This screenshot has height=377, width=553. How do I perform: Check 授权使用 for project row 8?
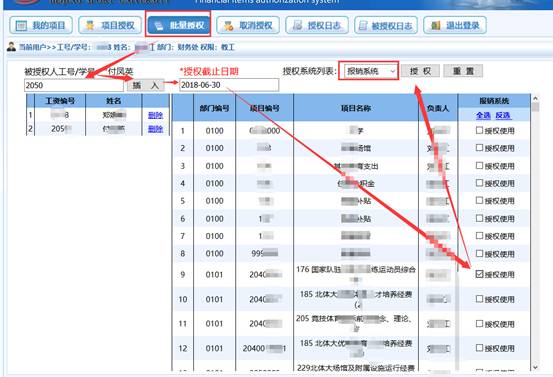[479, 253]
